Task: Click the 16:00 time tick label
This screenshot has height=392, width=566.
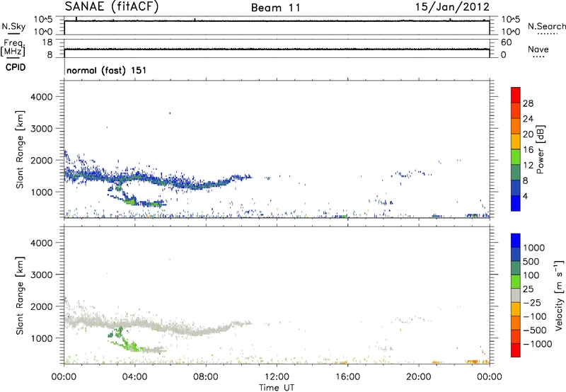Action: 347,377
